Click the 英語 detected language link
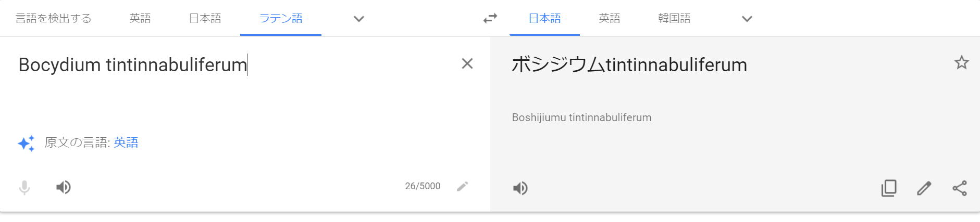980x222 pixels. coord(126,142)
